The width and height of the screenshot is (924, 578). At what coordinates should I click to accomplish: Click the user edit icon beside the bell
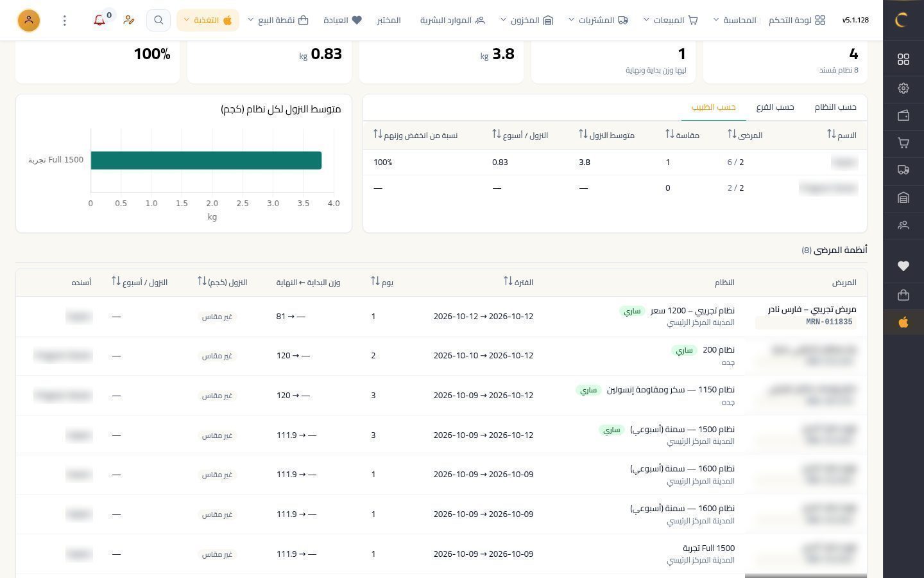(129, 20)
